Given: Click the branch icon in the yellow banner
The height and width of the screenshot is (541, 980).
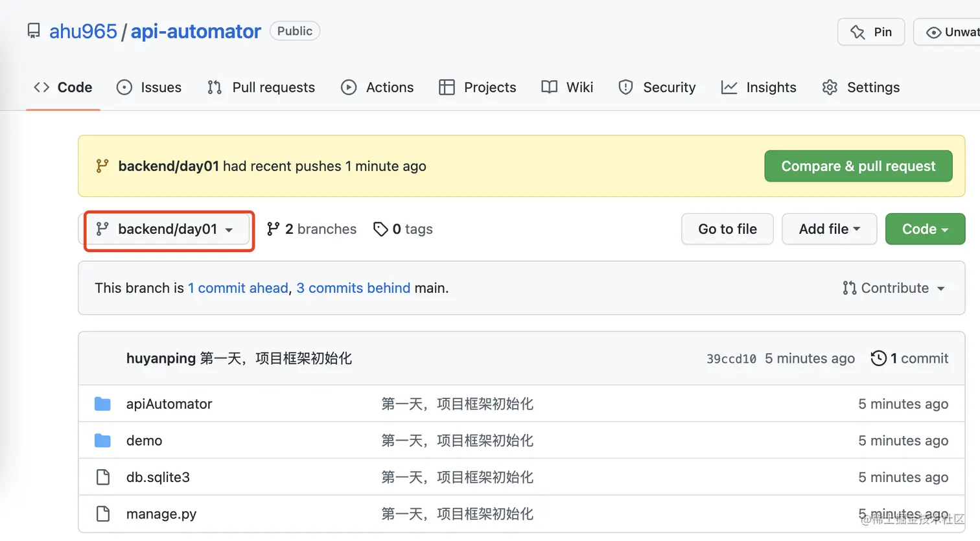Looking at the screenshot, I should (102, 166).
